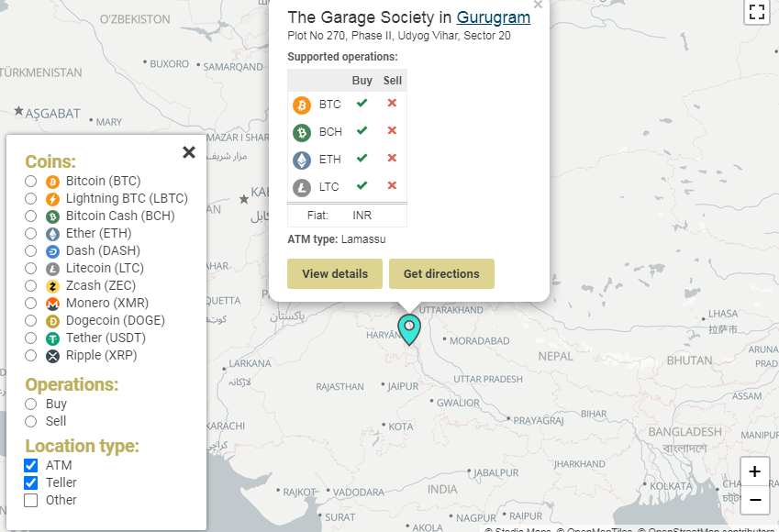
Task: Uncheck the Teller location type checkbox
Action: (x=31, y=482)
